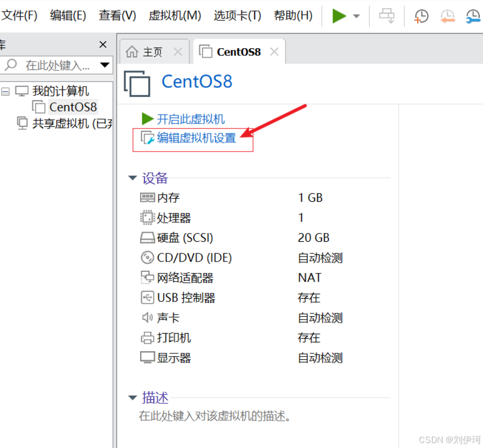Collapse the 设备 section
Viewport: 483px width, 448px height.
pyautogui.click(x=133, y=178)
